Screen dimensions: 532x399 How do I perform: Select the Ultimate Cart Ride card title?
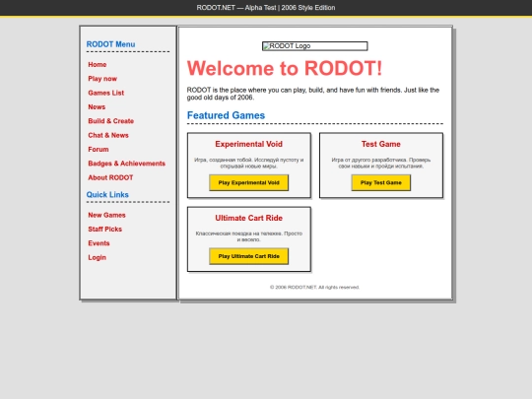(248, 218)
